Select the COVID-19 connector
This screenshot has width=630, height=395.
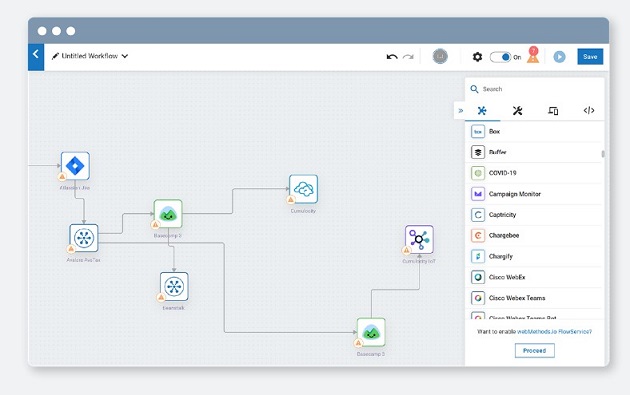(534, 173)
